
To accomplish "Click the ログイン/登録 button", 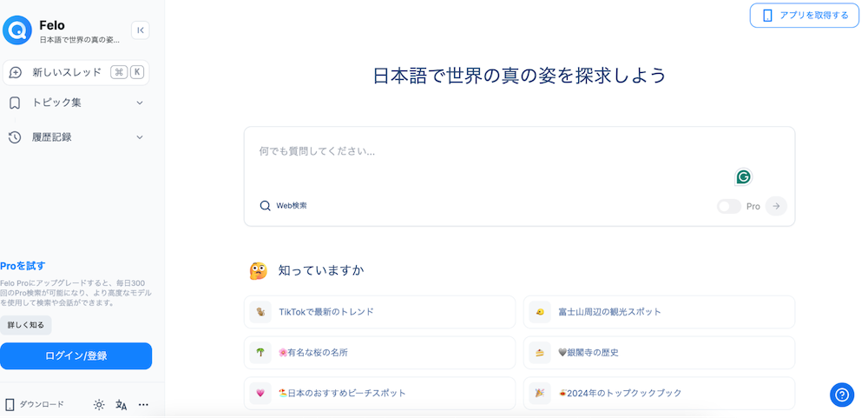I will tap(76, 356).
